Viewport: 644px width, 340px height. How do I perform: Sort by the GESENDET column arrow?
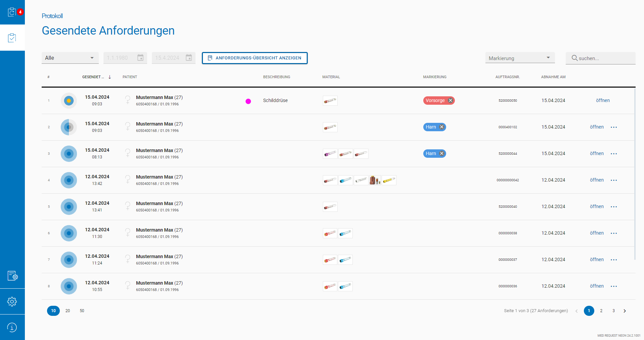[110, 77]
